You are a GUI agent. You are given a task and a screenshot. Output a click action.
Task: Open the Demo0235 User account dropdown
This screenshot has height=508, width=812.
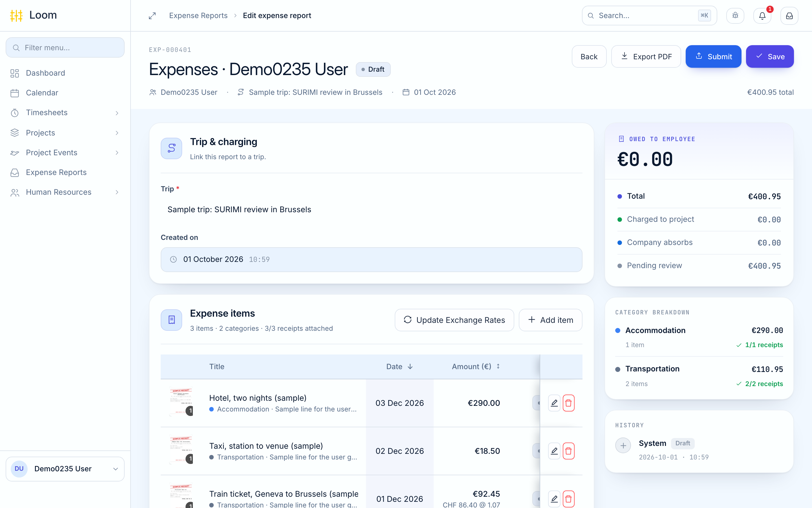(x=65, y=469)
